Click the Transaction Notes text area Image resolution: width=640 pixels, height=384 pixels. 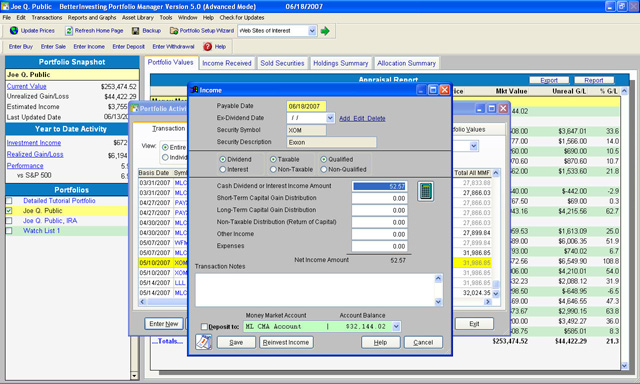(315, 290)
